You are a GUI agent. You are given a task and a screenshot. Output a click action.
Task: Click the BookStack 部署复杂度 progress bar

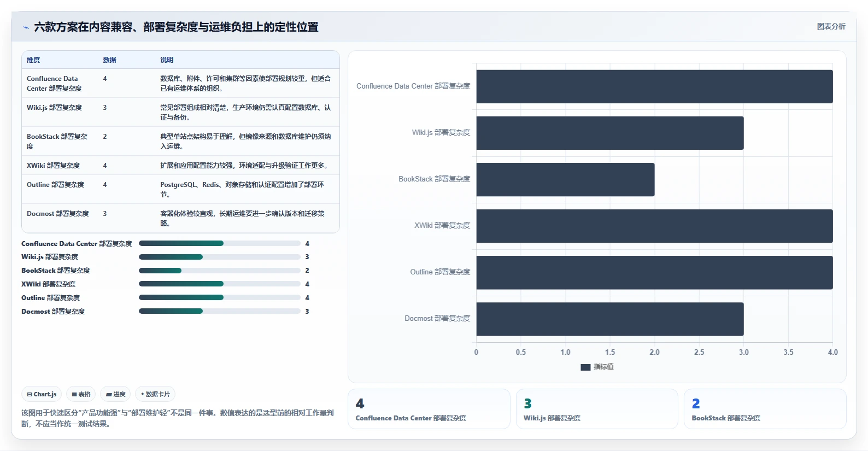[220, 271]
